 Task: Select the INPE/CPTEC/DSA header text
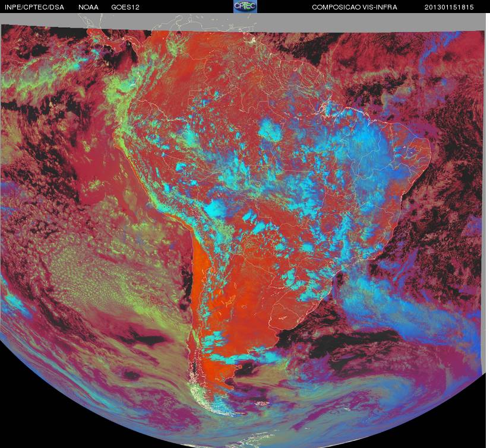pos(34,7)
